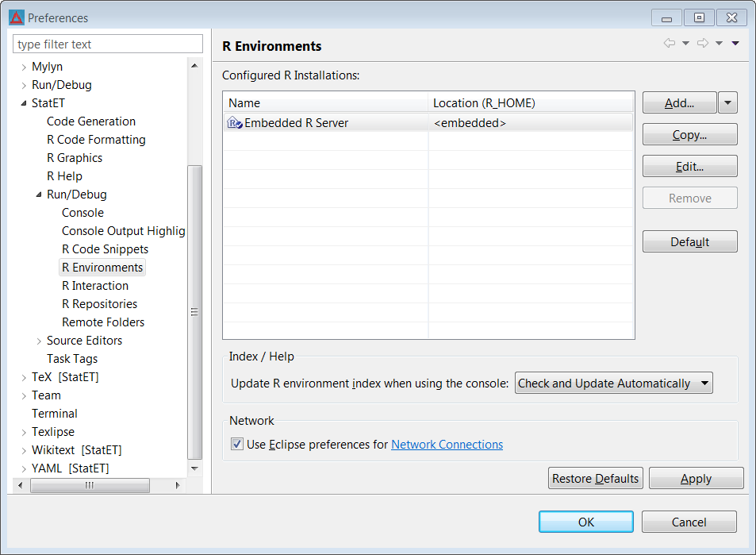Open the Add button dropdown arrow
Viewport: 756px width, 555px height.
coord(727,102)
